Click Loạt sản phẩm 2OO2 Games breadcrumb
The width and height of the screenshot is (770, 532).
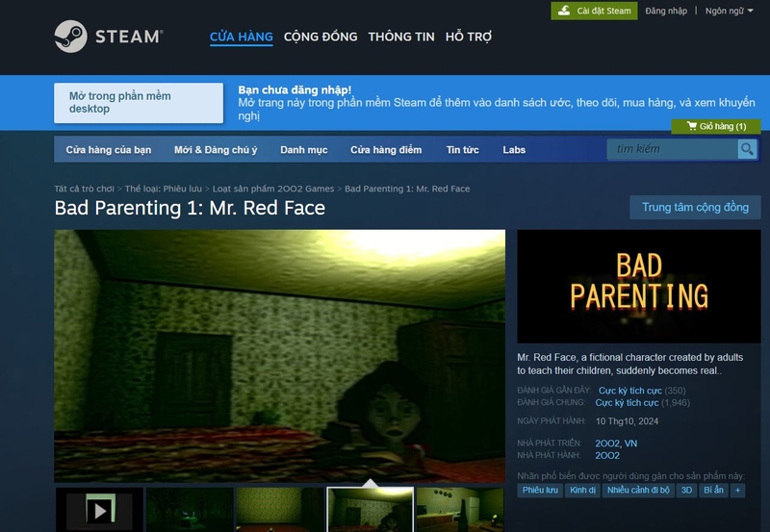point(273,189)
